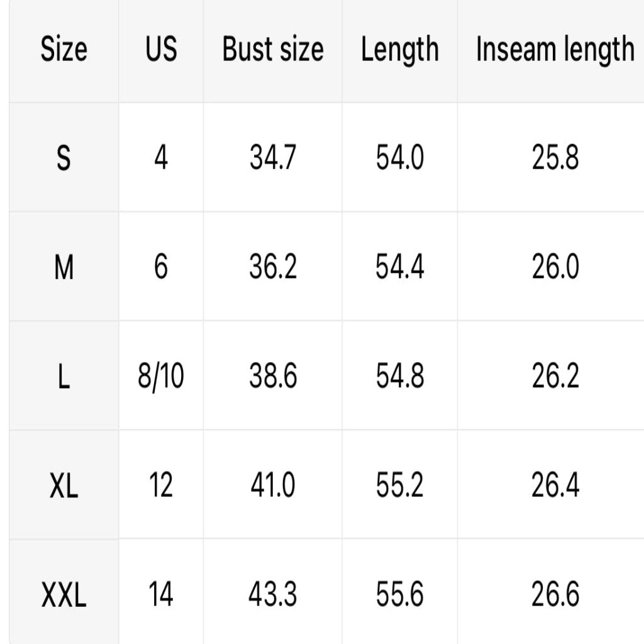
Task: Select the Bust size column header
Action: tap(273, 49)
